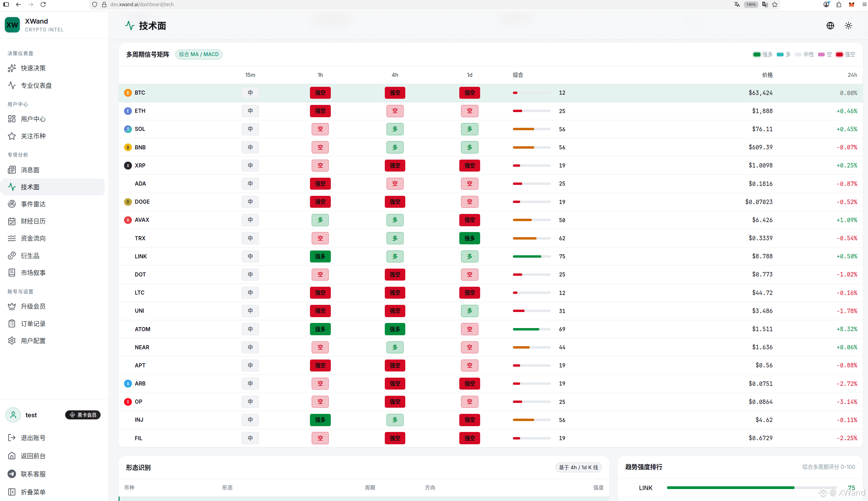Click 综合 MA / MACD tag

pos(199,54)
